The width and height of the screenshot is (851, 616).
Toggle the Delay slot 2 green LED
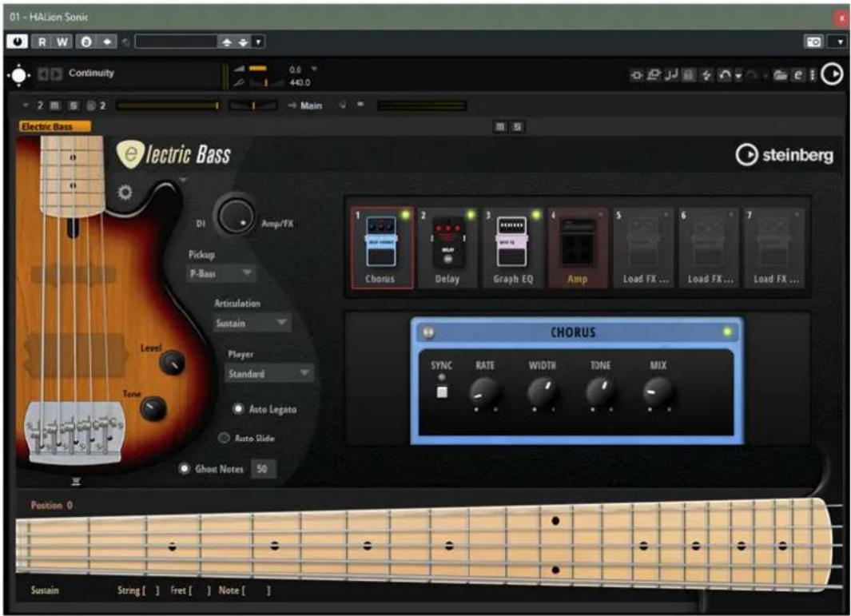pyautogui.click(x=471, y=215)
